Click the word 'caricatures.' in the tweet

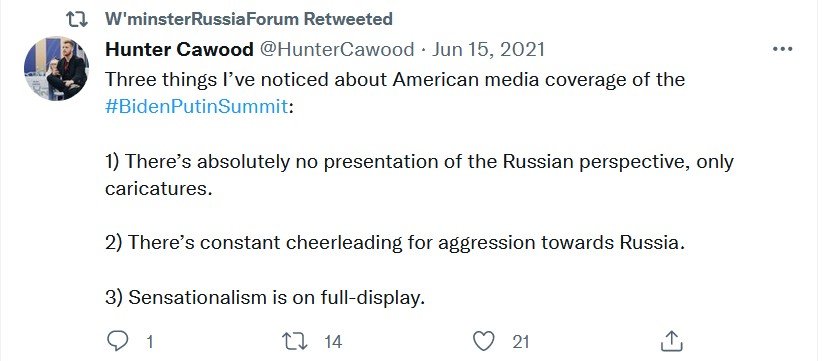pos(159,189)
